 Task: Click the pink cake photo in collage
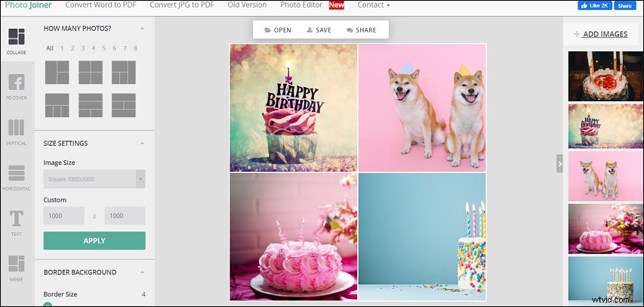click(293, 237)
